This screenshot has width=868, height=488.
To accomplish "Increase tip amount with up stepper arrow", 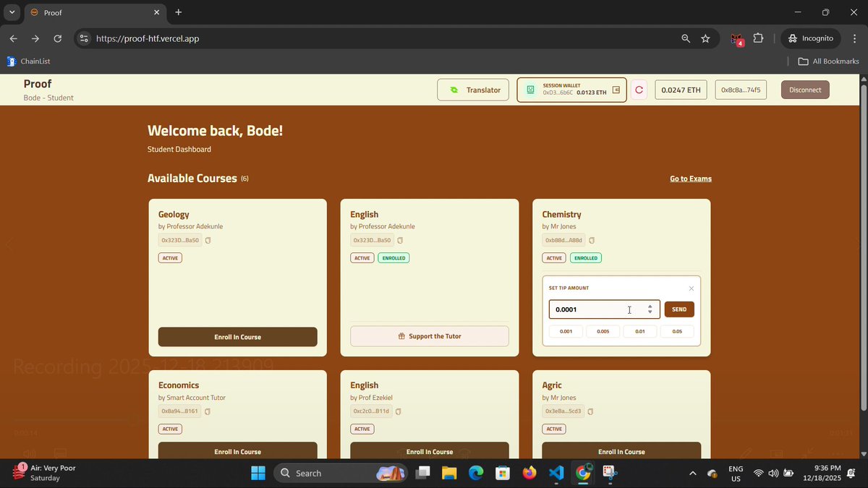I will 650,306.
